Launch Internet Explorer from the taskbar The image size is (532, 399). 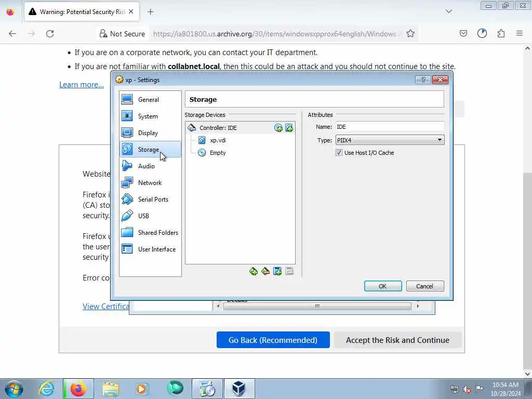click(x=46, y=389)
